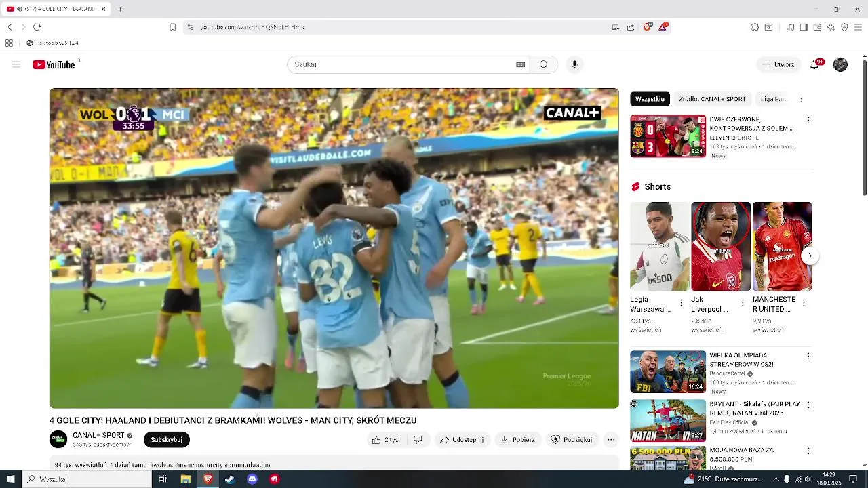The height and width of the screenshot is (488, 868).
Task: Open options for Jak Liverpool short
Action: click(743, 303)
